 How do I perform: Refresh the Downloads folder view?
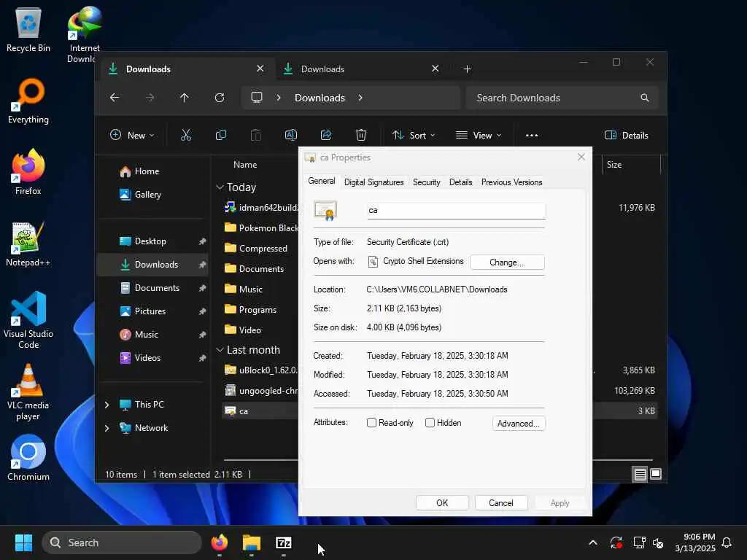(x=220, y=98)
